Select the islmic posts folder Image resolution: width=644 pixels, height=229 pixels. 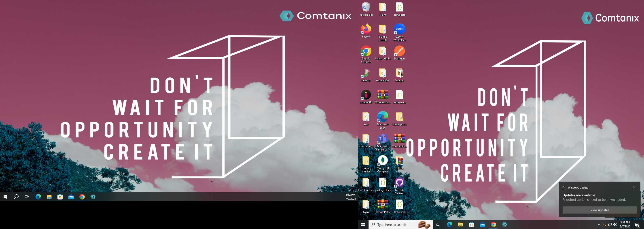point(399,119)
